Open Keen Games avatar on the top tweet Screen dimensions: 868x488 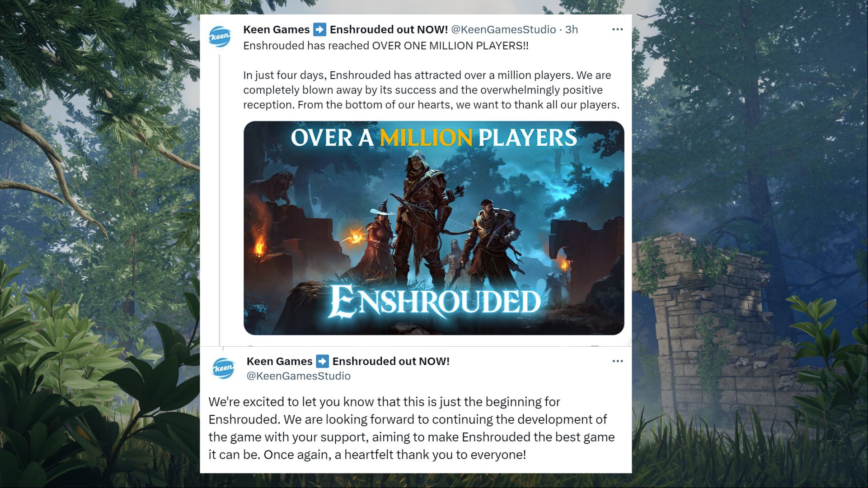[220, 37]
